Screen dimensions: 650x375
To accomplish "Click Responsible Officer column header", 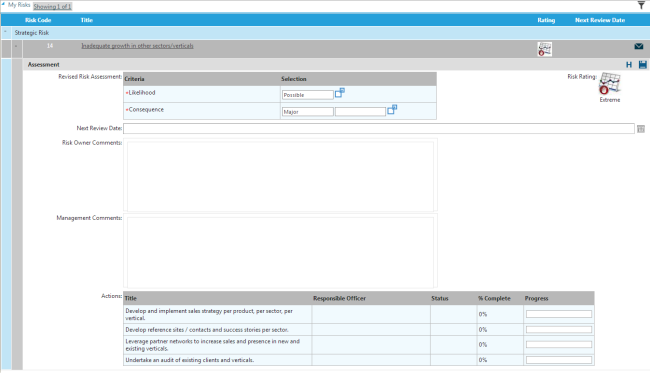I will coord(340,298).
